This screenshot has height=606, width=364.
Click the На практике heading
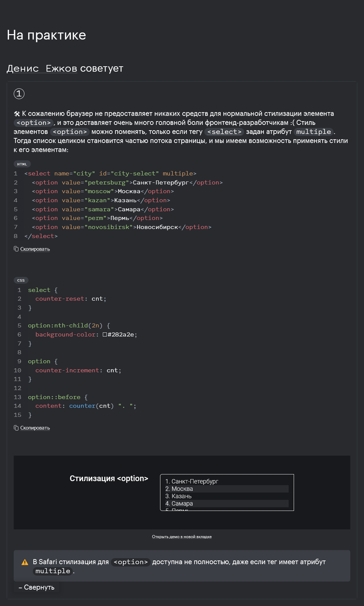point(47,35)
